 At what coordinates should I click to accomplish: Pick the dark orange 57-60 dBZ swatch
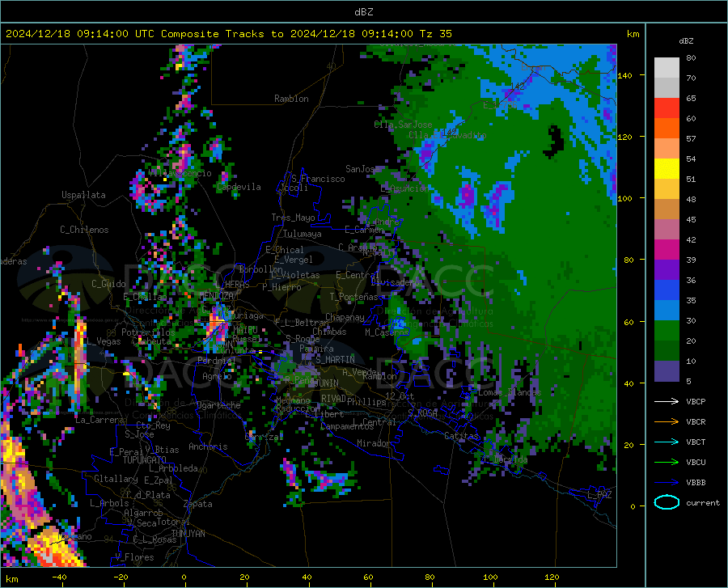[x=667, y=129]
